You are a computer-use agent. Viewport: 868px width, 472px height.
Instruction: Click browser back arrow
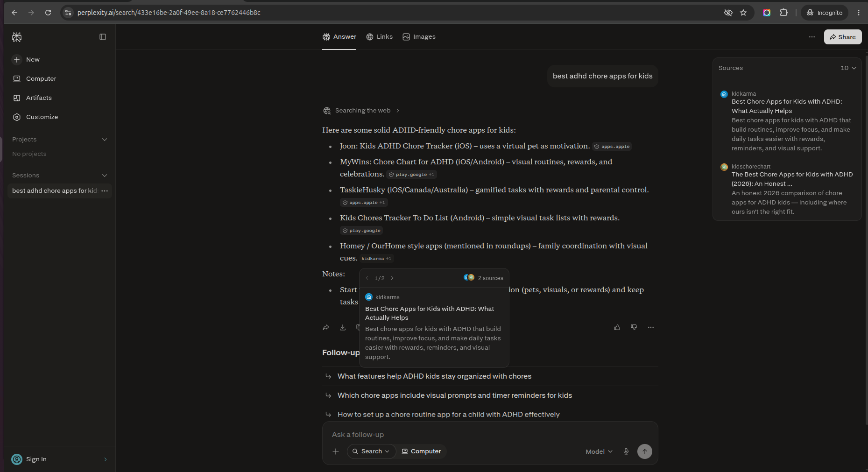pyautogui.click(x=14, y=13)
